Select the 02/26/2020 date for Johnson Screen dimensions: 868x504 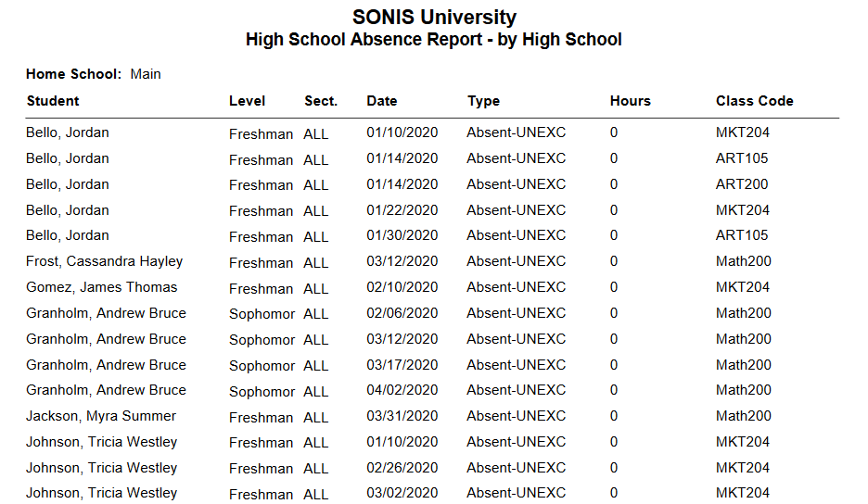click(402, 468)
